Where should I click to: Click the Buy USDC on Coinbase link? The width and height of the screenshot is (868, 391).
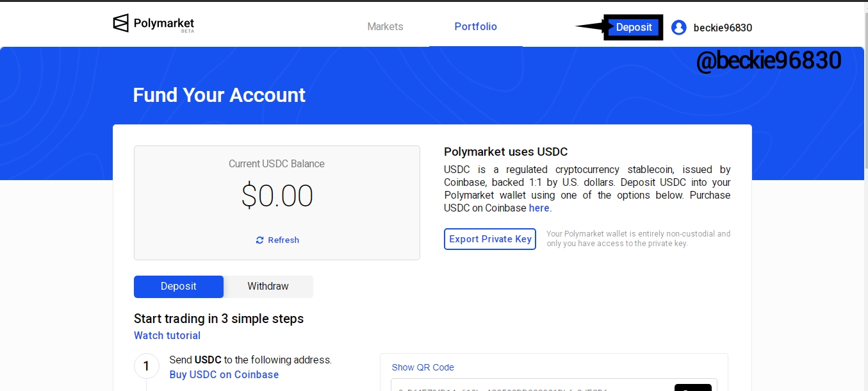click(224, 374)
